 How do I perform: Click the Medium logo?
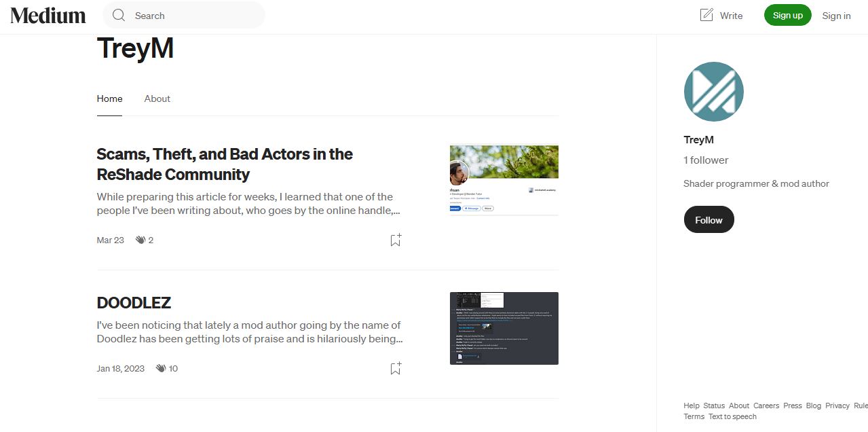(x=48, y=16)
